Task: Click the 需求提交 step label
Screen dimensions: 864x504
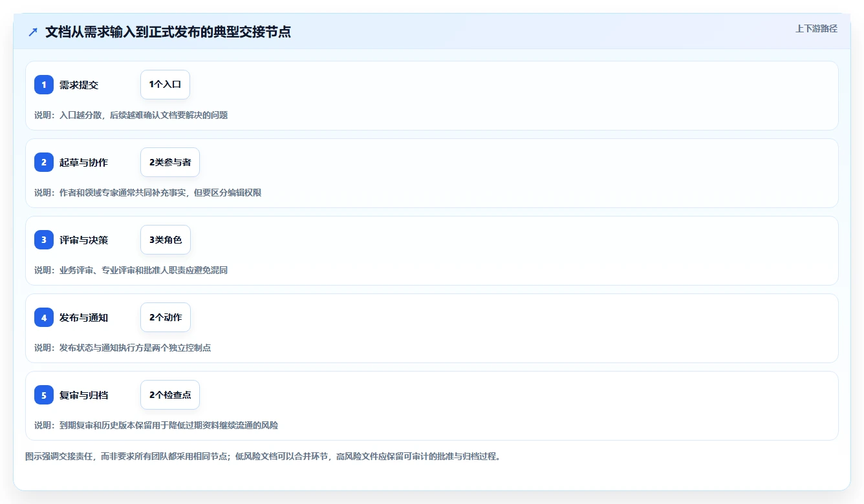Action: pos(79,85)
